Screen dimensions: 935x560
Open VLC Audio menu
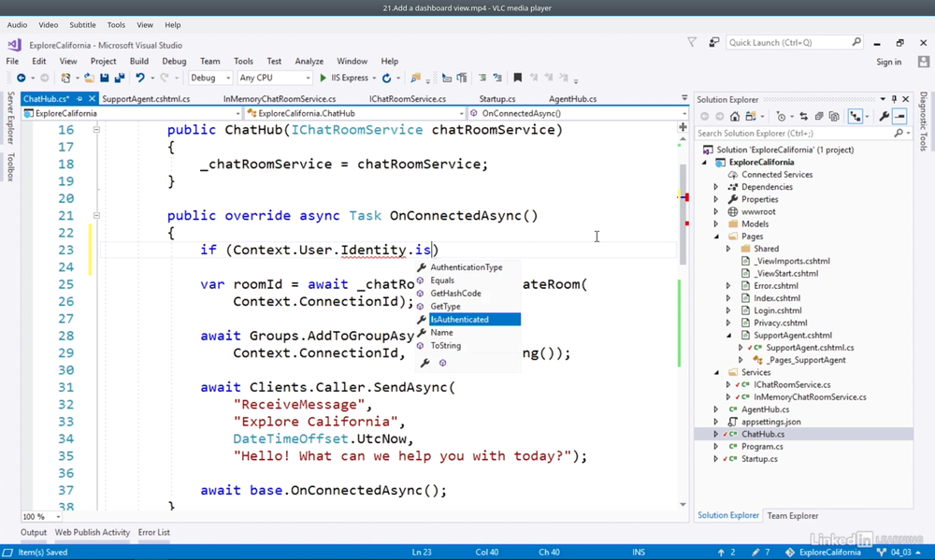[17, 25]
